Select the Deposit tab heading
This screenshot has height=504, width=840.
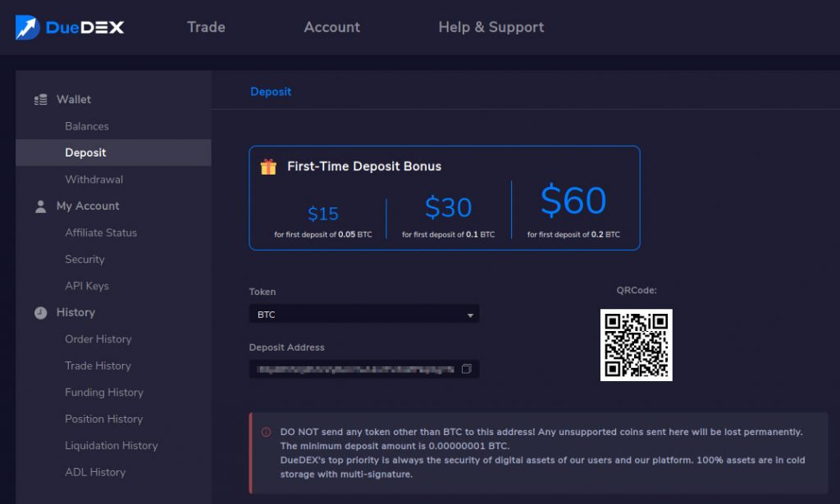pos(271,92)
